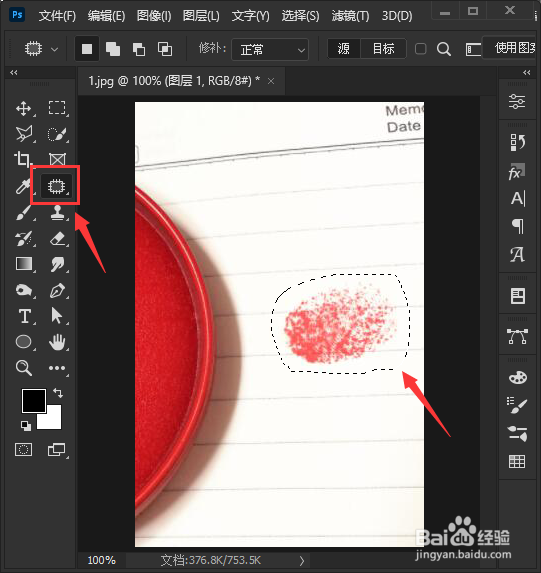Select the Hand tool
This screenshot has width=541, height=573.
pos(57,342)
